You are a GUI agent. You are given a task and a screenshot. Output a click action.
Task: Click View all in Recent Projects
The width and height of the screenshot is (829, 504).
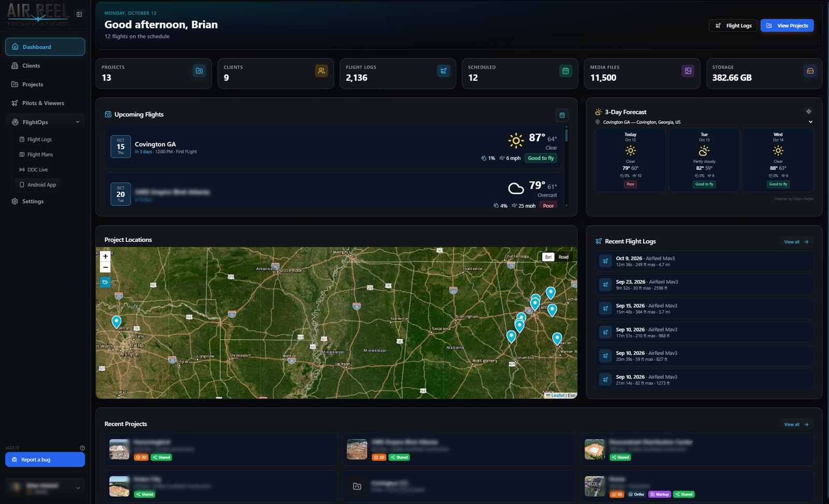(796, 425)
